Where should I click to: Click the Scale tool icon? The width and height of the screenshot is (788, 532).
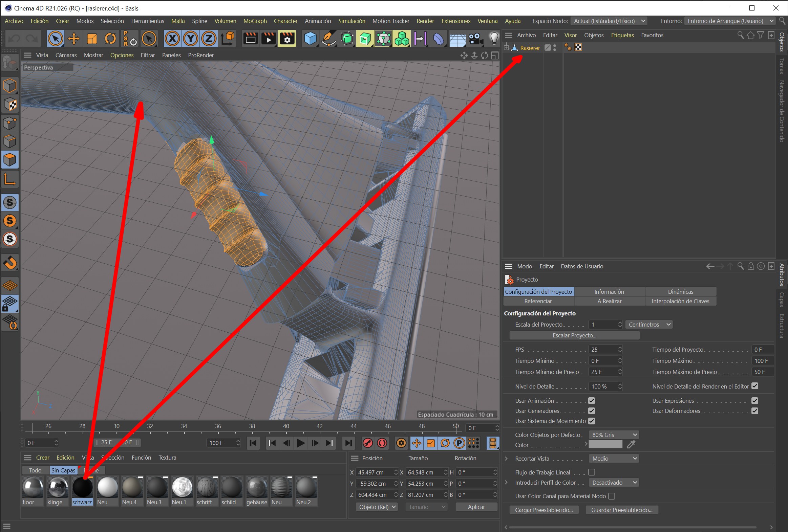(92, 39)
